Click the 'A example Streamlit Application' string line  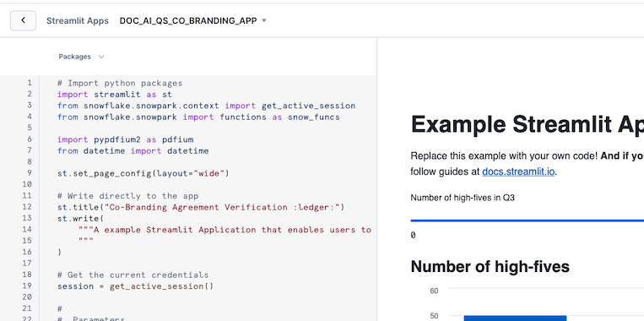[225, 230]
